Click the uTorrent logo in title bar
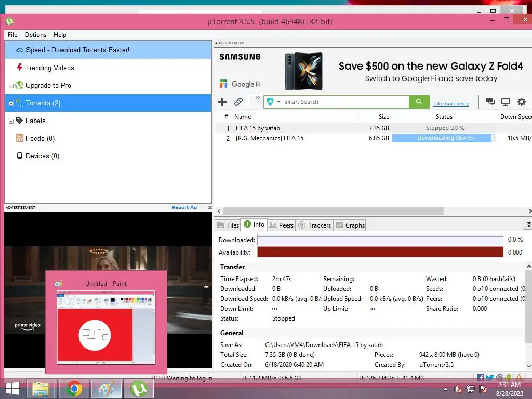Image resolution: width=532 pixels, height=399 pixels. [9, 22]
